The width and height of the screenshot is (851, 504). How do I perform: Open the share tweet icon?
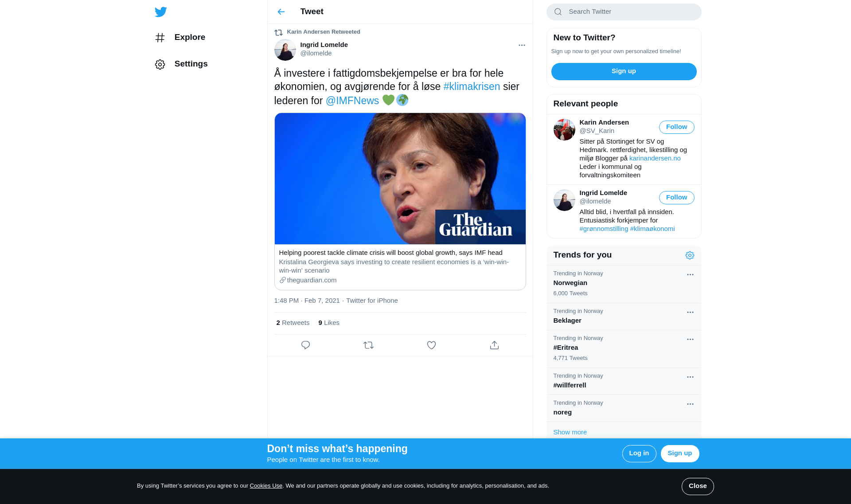point(494,345)
